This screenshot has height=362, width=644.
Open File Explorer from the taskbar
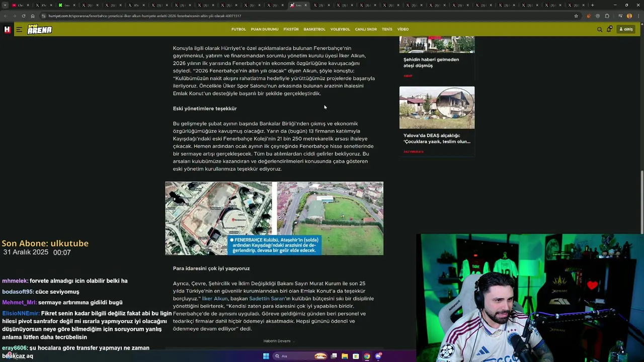345,356
